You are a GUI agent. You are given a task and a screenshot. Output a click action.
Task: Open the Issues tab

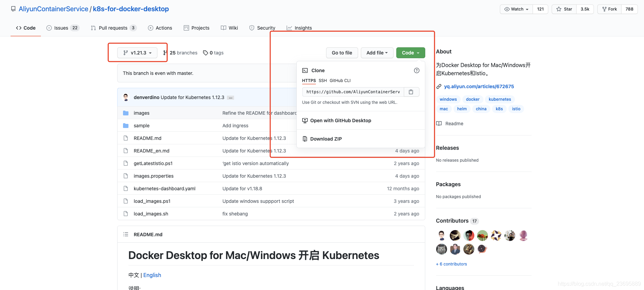(63, 28)
